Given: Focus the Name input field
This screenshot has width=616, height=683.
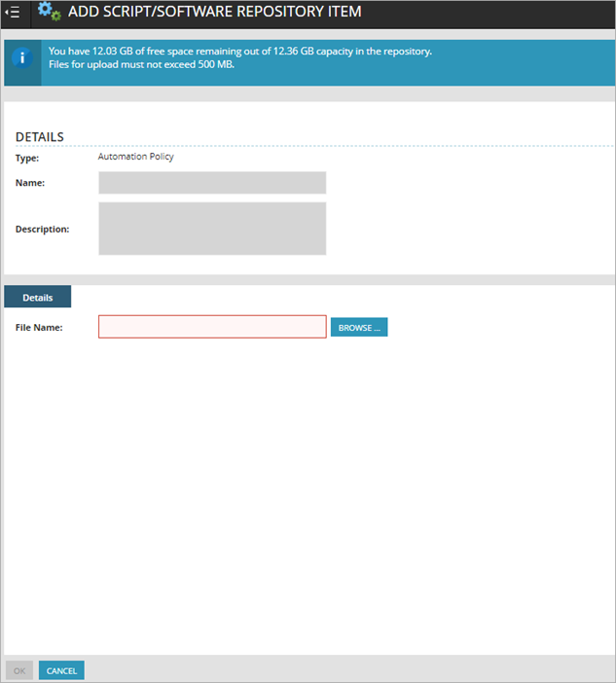Looking at the screenshot, I should pos(212,183).
